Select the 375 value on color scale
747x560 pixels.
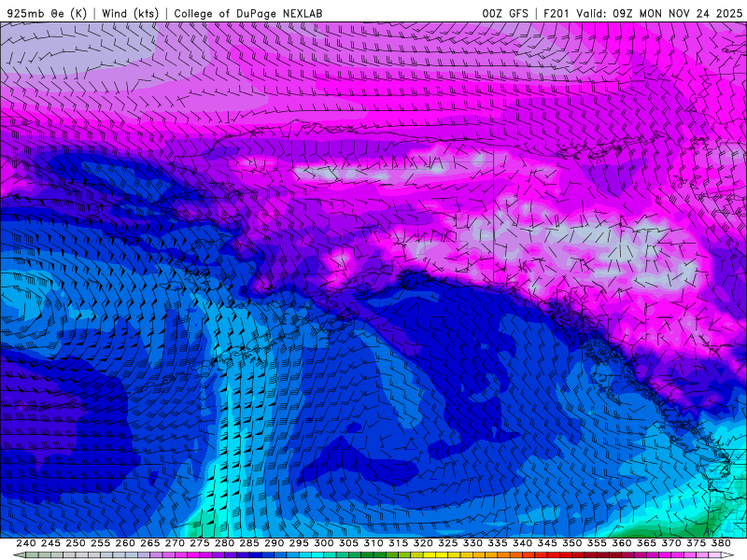pos(696,543)
